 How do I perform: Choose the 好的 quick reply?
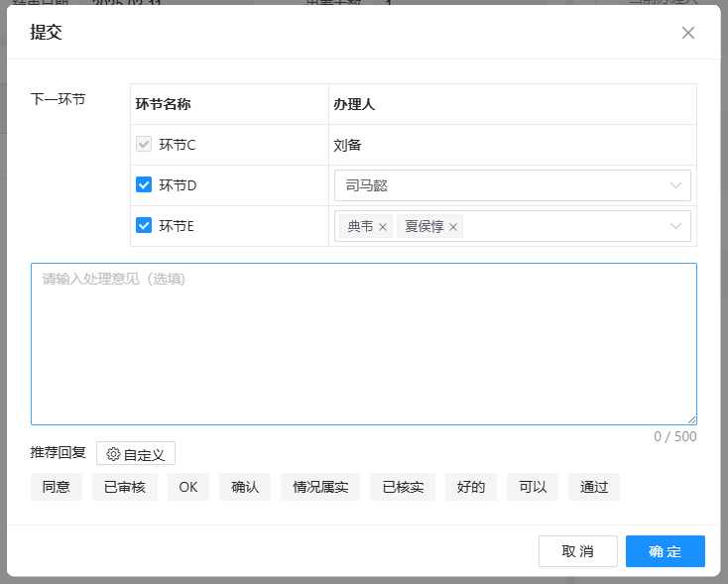(x=471, y=487)
